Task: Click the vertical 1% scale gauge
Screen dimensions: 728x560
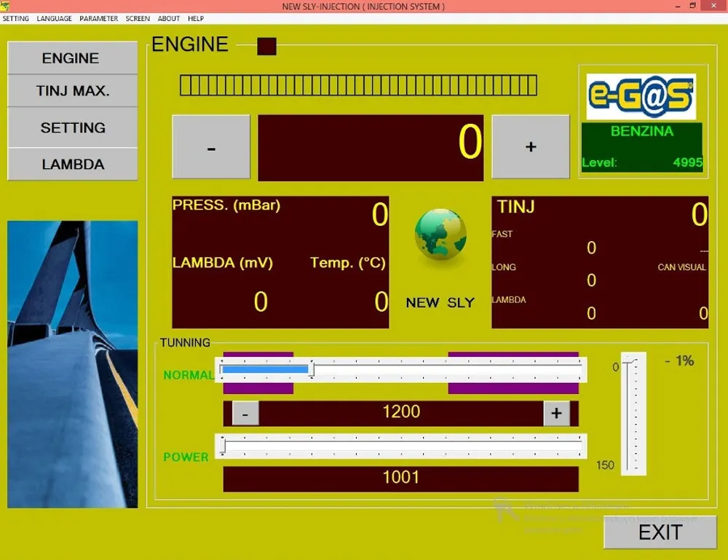Action: coord(633,415)
